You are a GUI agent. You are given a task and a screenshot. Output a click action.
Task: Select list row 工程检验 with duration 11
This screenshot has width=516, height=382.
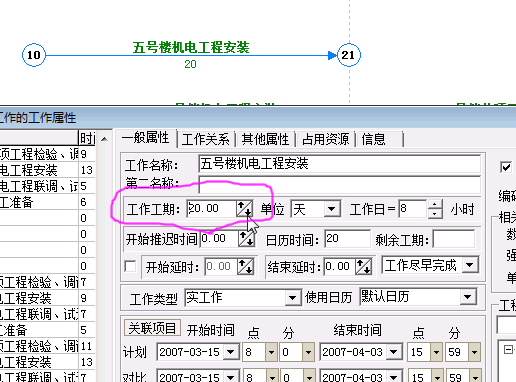click(47, 346)
